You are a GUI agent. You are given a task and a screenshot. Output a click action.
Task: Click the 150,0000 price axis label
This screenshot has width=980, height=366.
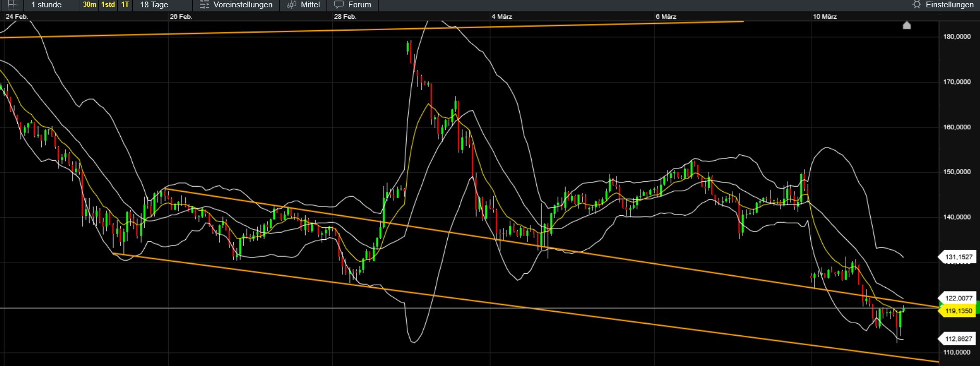pos(957,172)
